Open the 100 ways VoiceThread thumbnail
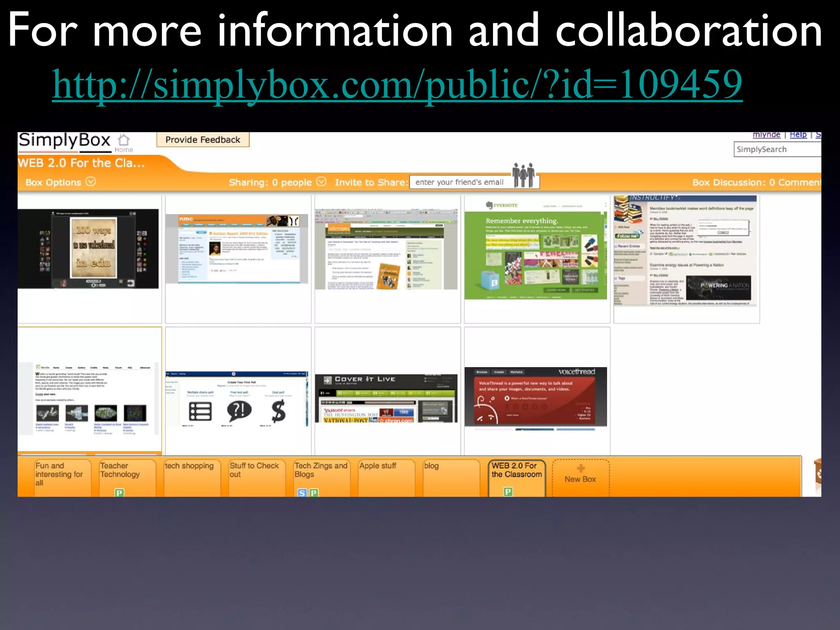 (88, 249)
